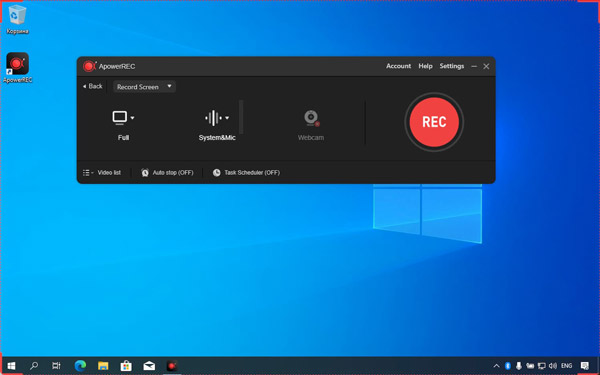This screenshot has width=600, height=375.
Task: Go Back to the previous screen
Action: (93, 86)
